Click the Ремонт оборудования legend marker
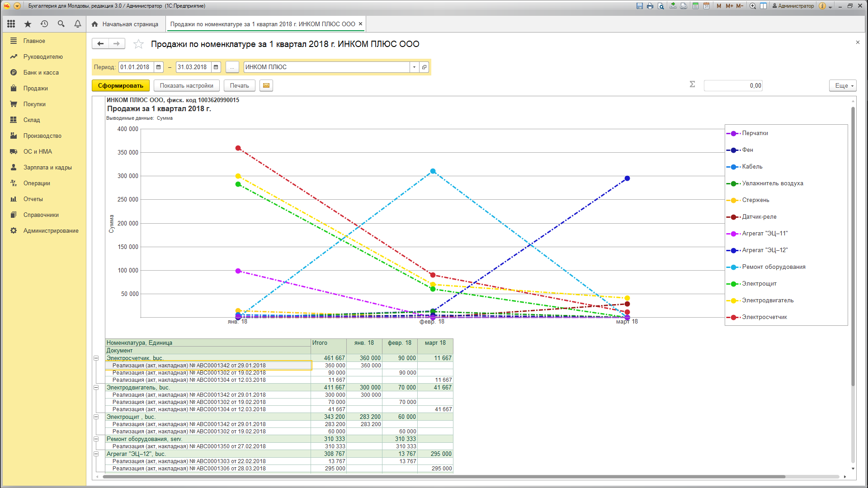This screenshot has width=868, height=488. 733,267
